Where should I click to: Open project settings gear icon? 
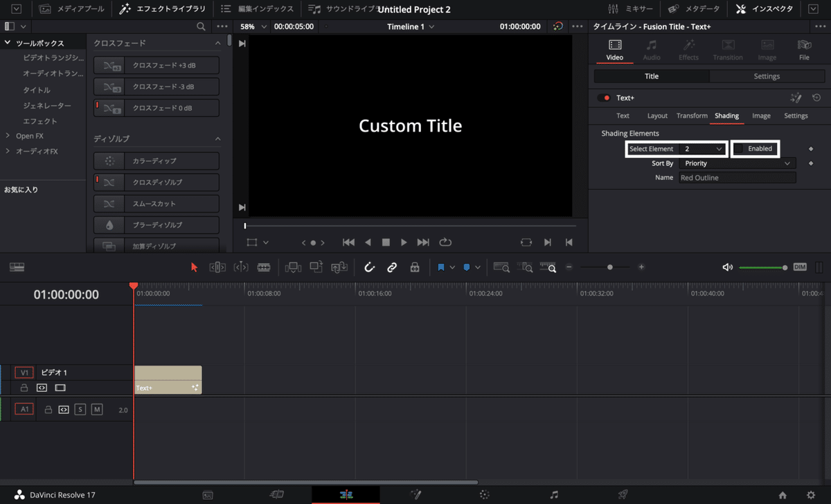coord(811,495)
